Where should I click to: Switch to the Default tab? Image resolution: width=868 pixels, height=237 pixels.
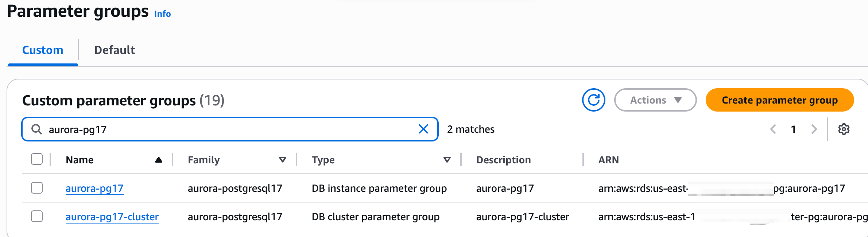(x=115, y=50)
